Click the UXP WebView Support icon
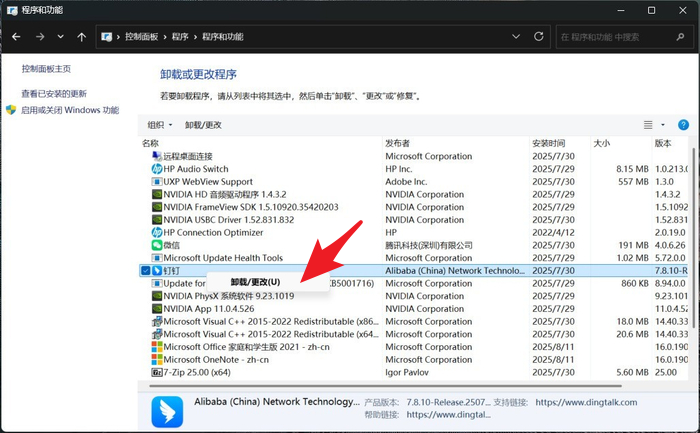The height and width of the screenshot is (433, 700). pyautogui.click(x=157, y=182)
